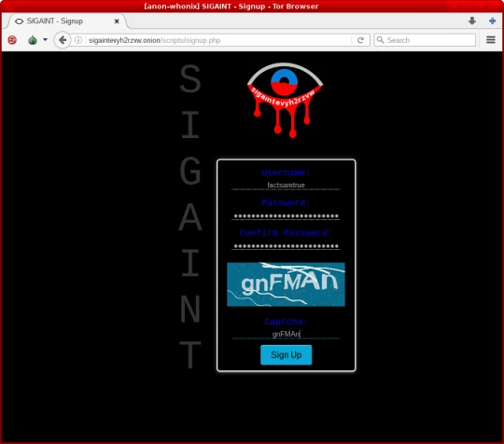Open the Tor onion button
Screen dimensions: 504x444
click(33, 40)
